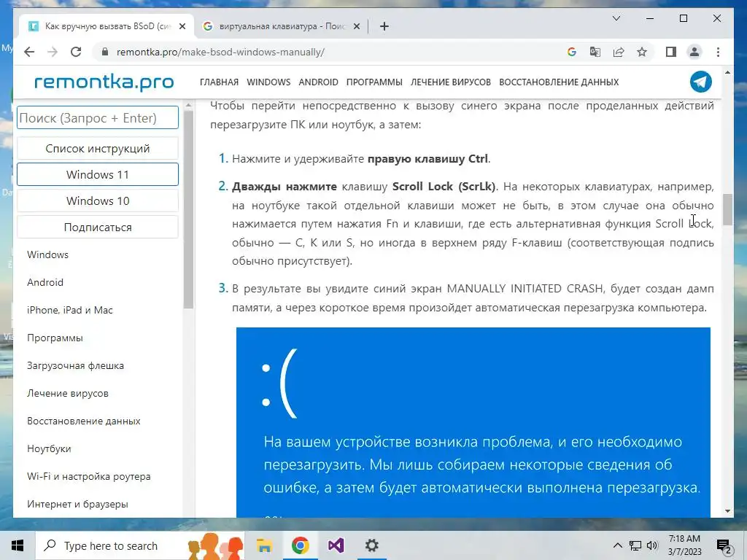The height and width of the screenshot is (560, 747).
Task: Open the Загрузочная флешка link
Action: point(75,365)
